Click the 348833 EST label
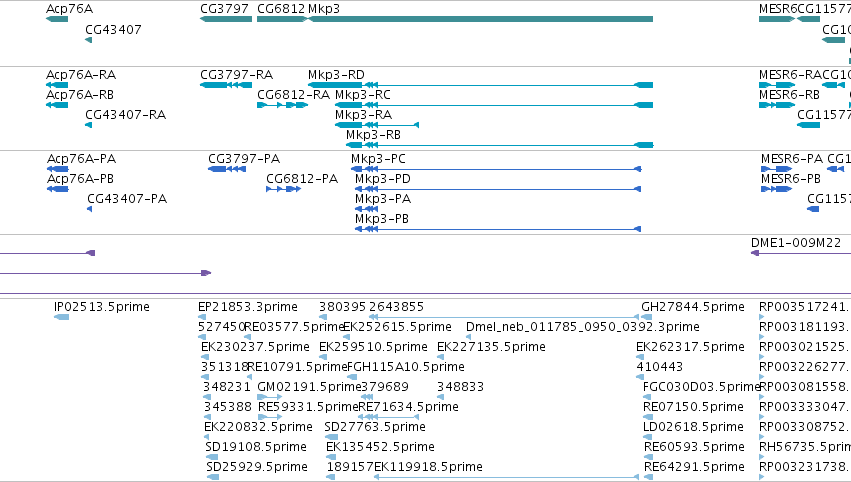The image size is (851, 482). tap(460, 388)
